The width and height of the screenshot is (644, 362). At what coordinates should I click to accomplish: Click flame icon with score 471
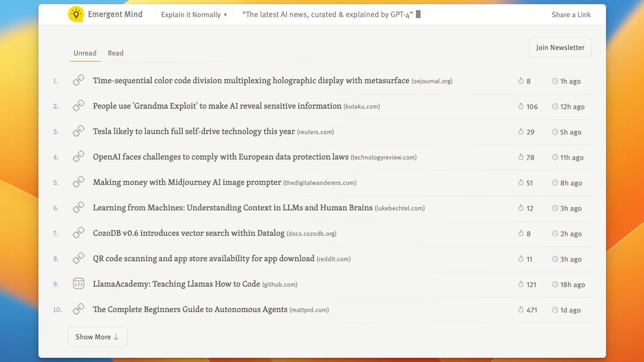pyautogui.click(x=521, y=309)
